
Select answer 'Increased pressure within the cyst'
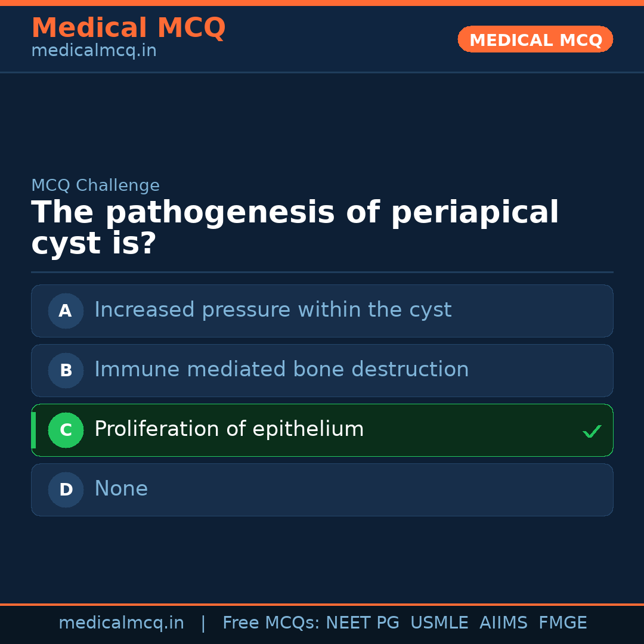(x=273, y=310)
